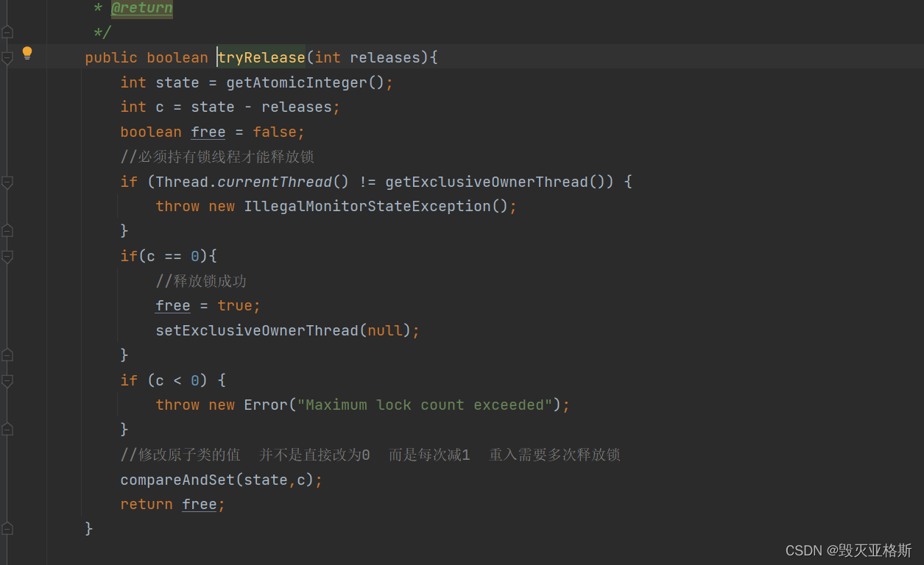
Task: Click the getAtomicInteger() call
Action: tap(306, 82)
